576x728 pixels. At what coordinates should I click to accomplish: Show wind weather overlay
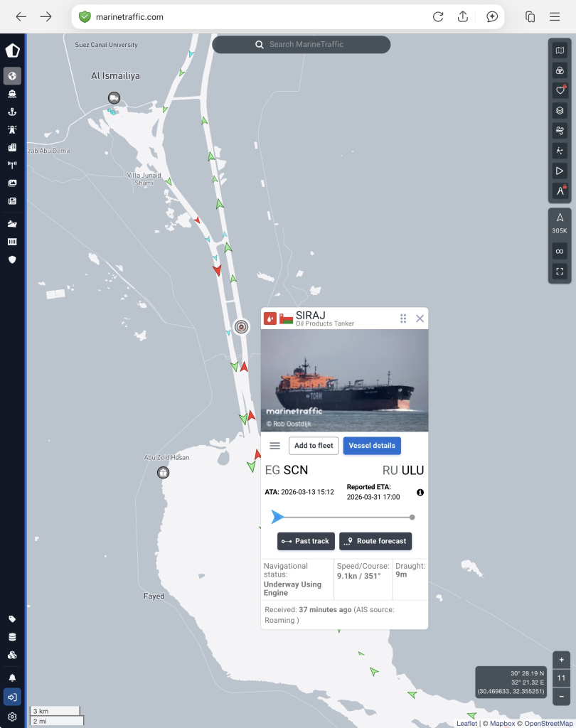point(560,131)
